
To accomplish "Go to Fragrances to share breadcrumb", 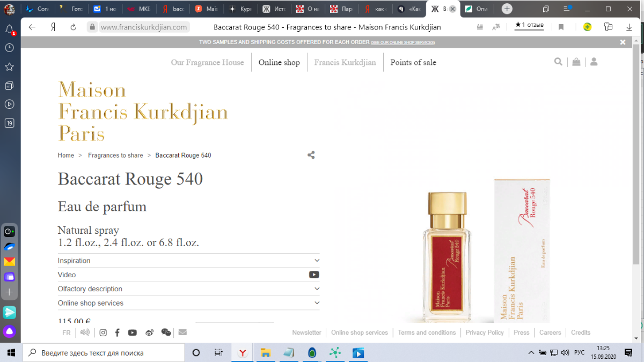I will pyautogui.click(x=115, y=156).
